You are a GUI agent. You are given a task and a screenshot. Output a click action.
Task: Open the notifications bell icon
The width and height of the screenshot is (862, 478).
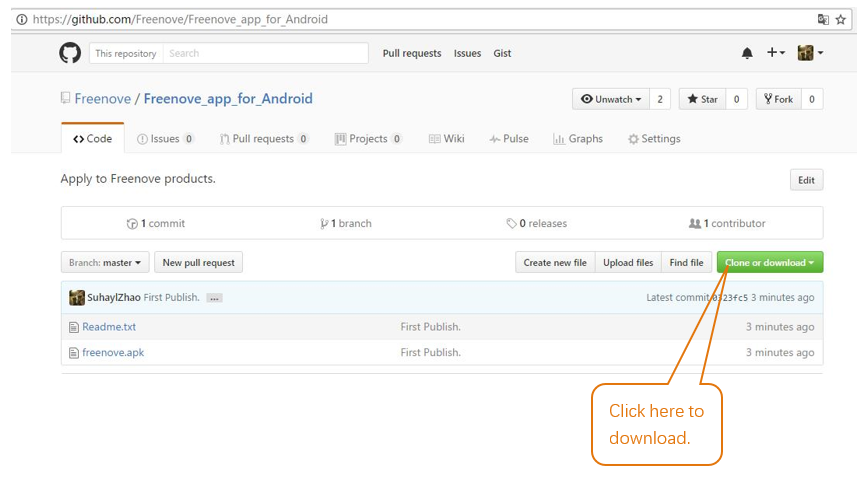click(x=747, y=53)
